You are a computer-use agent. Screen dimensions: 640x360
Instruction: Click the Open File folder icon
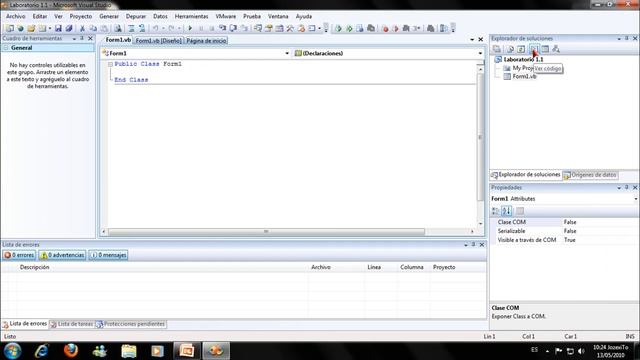pos(31,28)
